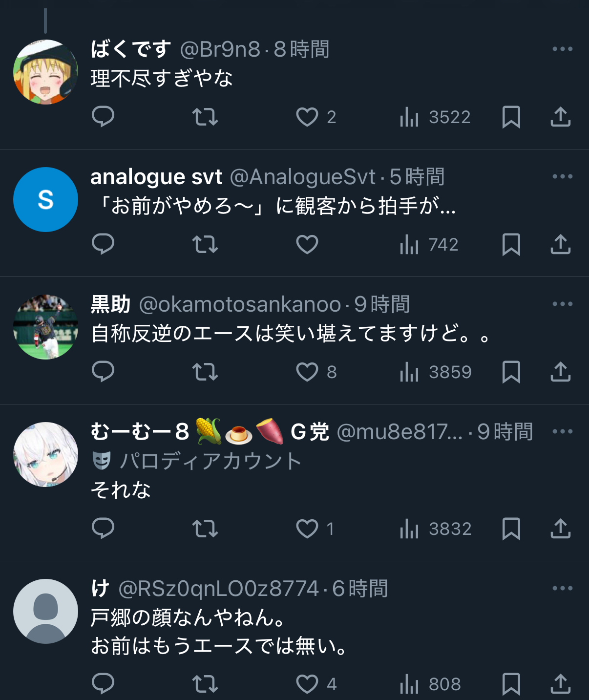589x700 pixels.
Task: Open more options menu for け's tweet
Action: tap(562, 588)
